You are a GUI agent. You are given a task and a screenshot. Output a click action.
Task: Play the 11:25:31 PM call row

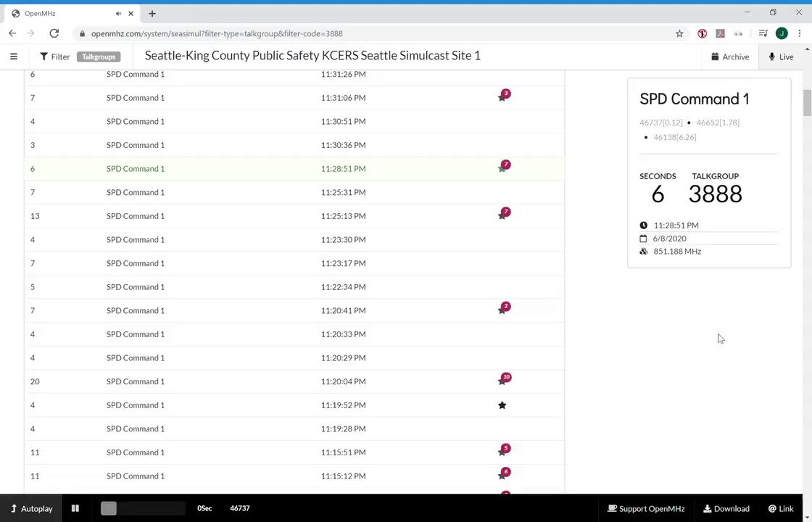tap(294, 192)
